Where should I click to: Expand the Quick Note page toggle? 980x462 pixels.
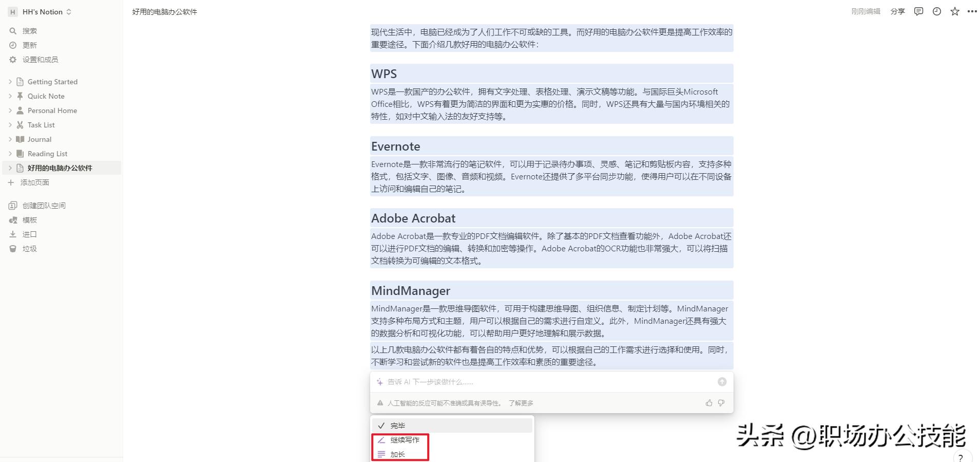point(10,96)
